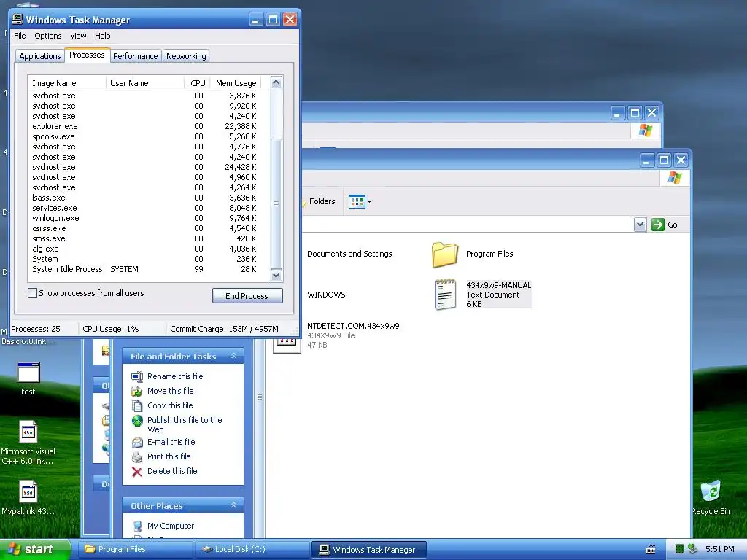
Task: Click the Windows Task Manager taskbar button
Action: (x=368, y=550)
